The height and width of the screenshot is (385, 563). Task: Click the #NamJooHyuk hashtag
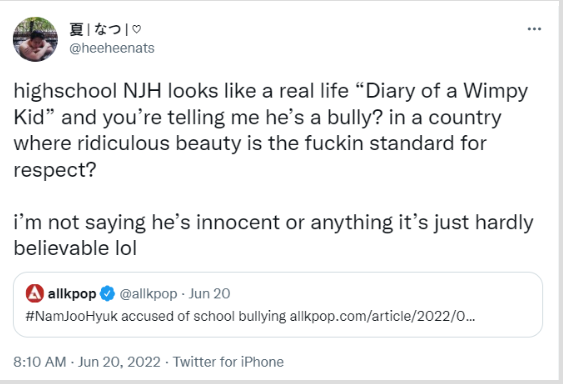pyautogui.click(x=71, y=316)
